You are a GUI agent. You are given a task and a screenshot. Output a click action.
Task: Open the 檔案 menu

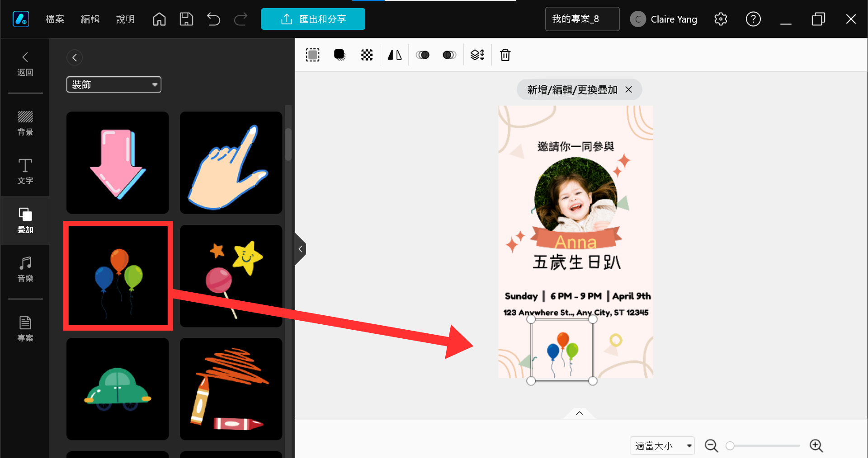tap(55, 19)
